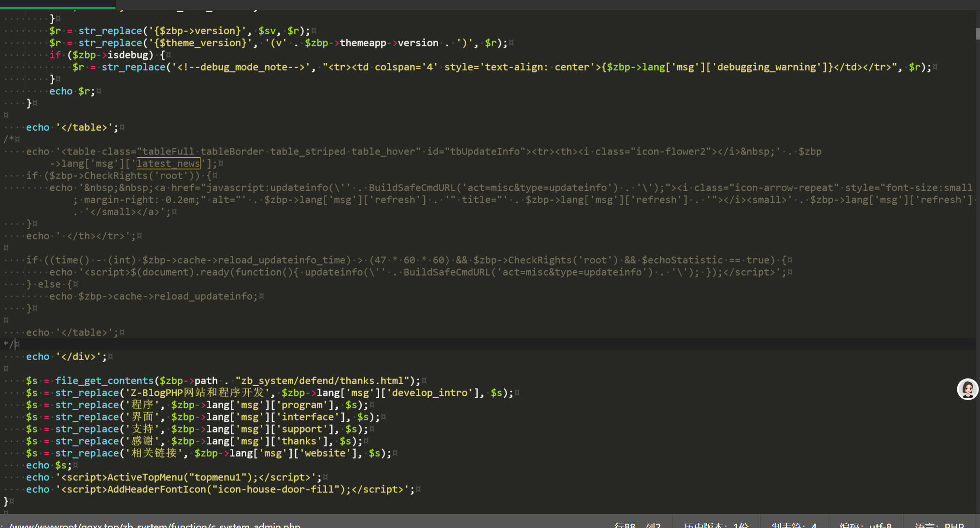
Task: Click themeapp->version in the second line
Action: click(x=389, y=43)
